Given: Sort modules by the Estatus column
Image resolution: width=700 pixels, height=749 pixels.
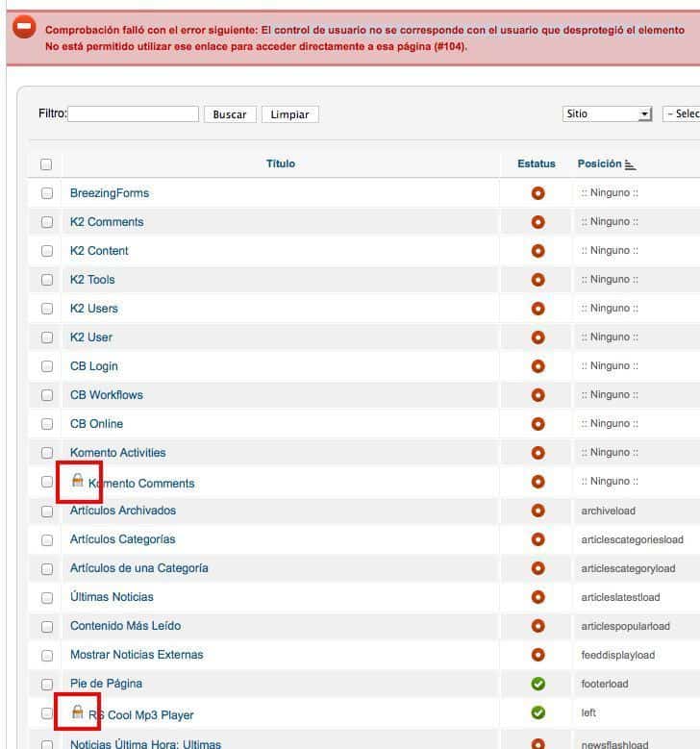Looking at the screenshot, I should pyautogui.click(x=537, y=163).
